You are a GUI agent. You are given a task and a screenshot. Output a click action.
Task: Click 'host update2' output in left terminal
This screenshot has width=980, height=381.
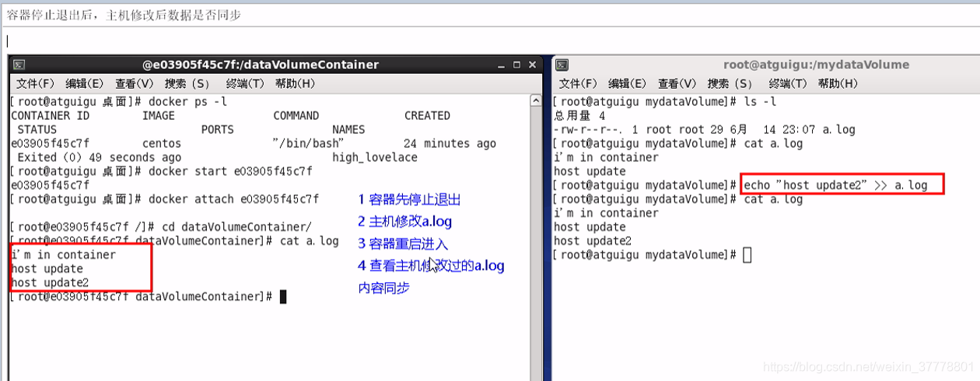point(50,283)
